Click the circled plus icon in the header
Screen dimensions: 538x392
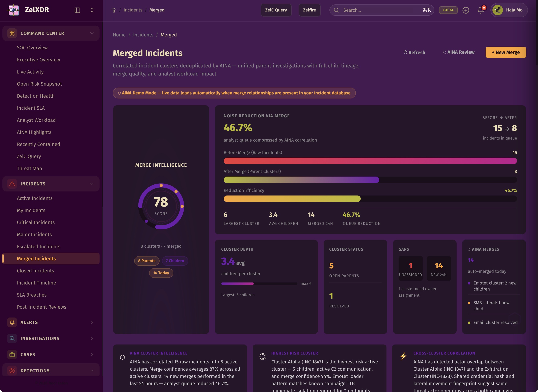coord(466,10)
